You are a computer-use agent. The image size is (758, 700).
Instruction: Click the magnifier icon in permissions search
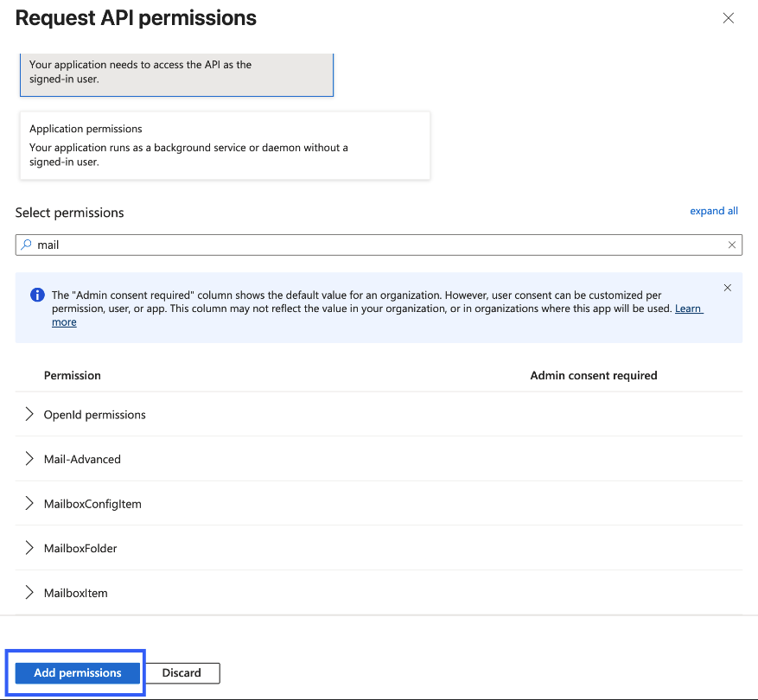[26, 245]
